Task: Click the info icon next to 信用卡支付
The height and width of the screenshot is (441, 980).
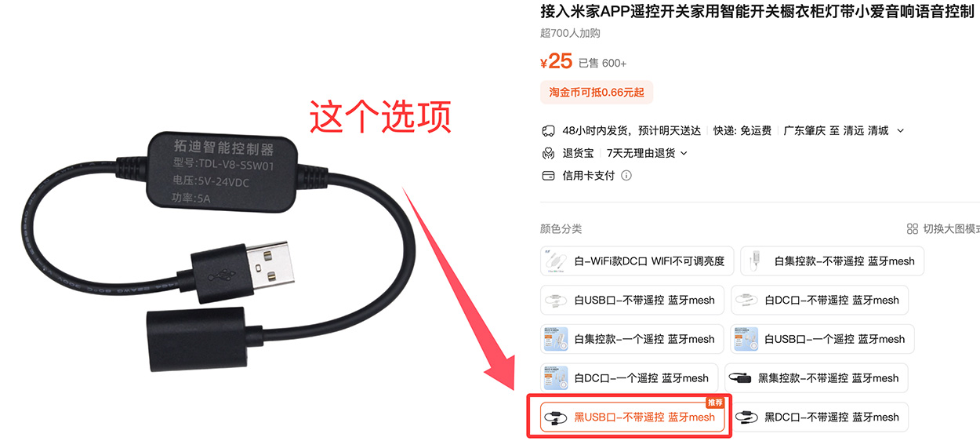Action: point(626,176)
